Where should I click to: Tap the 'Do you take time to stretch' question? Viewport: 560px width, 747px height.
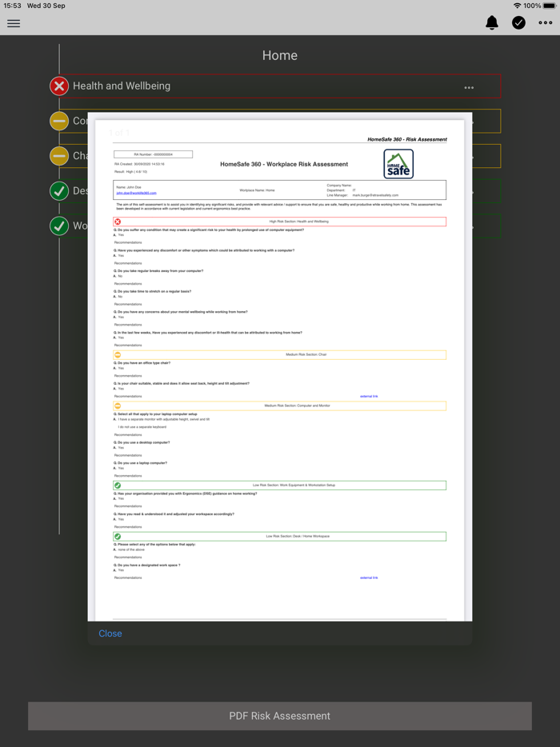click(153, 292)
